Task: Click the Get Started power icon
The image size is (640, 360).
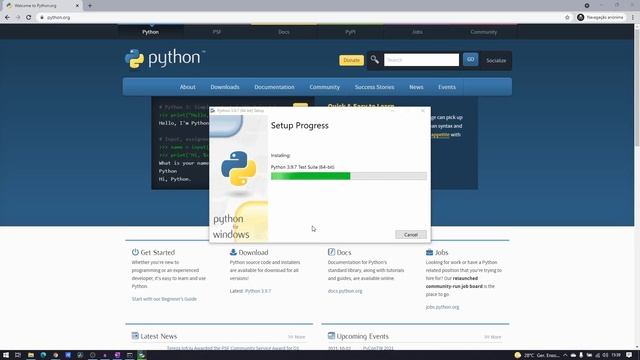Action: point(135,252)
